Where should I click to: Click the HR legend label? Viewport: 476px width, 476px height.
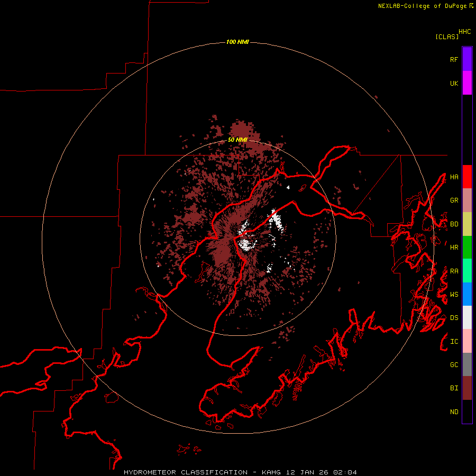454,248
